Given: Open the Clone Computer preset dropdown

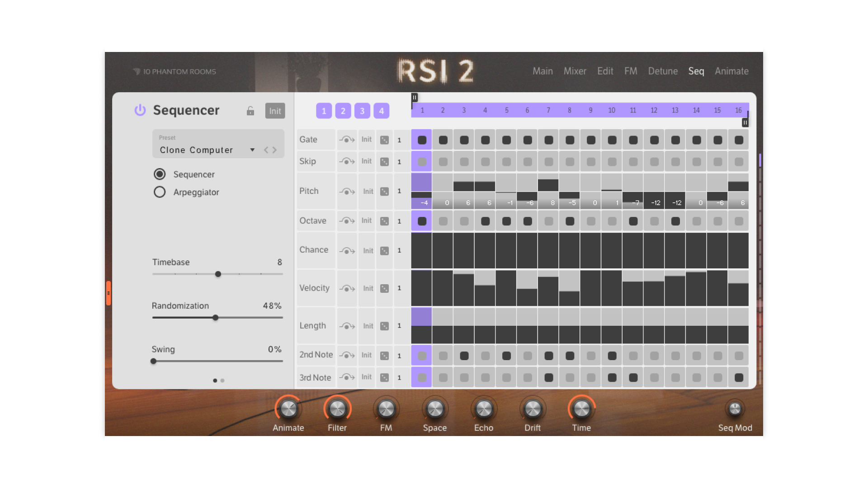Looking at the screenshot, I should [x=252, y=150].
